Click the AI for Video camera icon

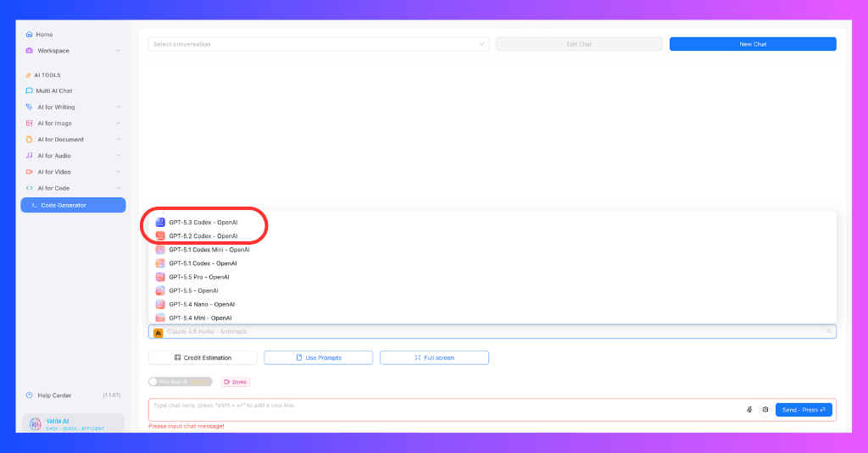(x=30, y=172)
